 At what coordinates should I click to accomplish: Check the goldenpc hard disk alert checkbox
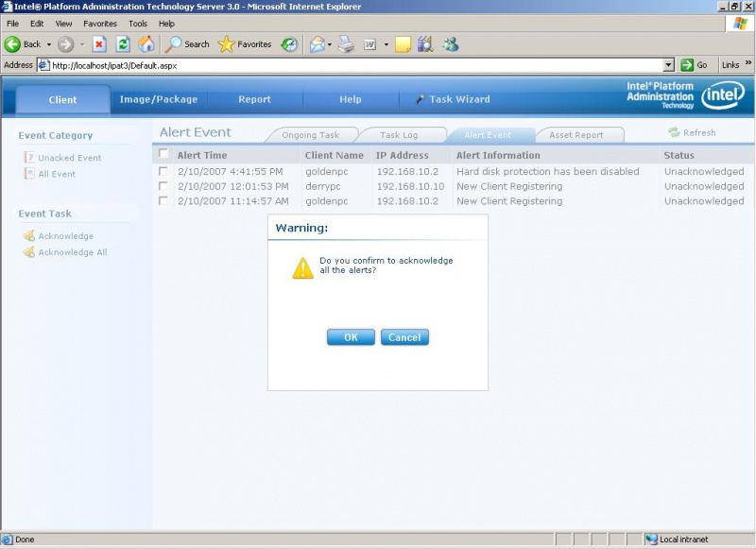point(164,172)
